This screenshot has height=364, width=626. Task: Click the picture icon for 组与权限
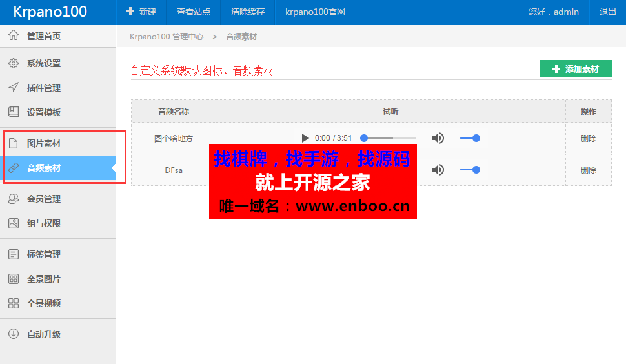tap(14, 223)
